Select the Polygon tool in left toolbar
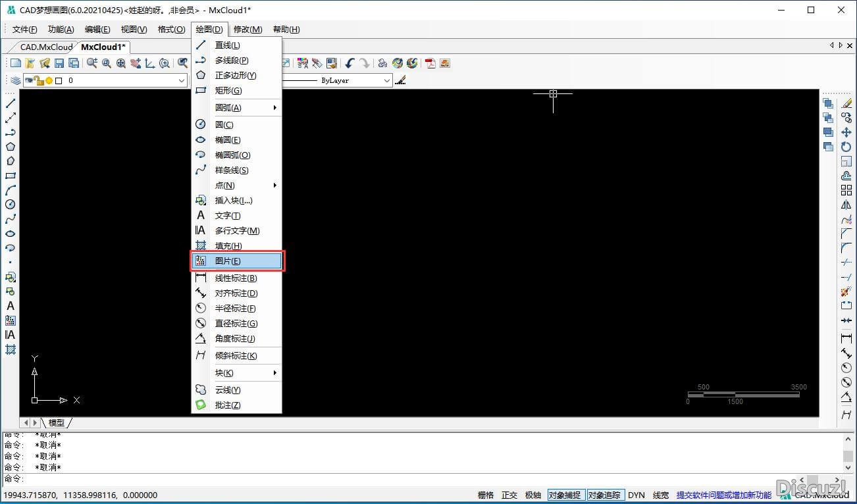 tap(11, 147)
